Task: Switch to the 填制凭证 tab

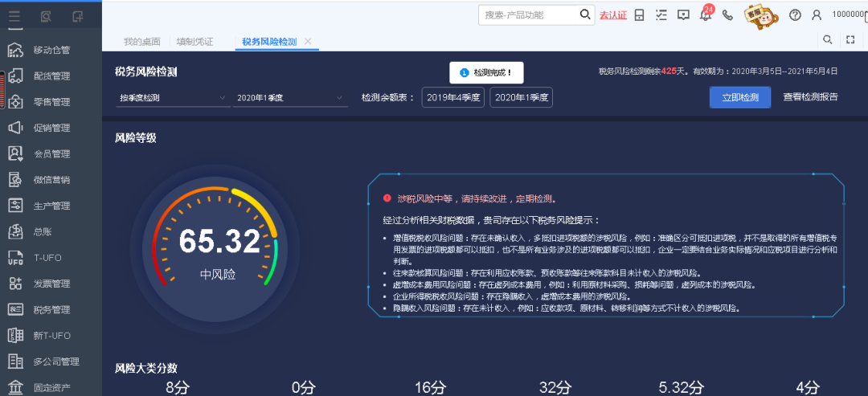Action: [x=194, y=42]
